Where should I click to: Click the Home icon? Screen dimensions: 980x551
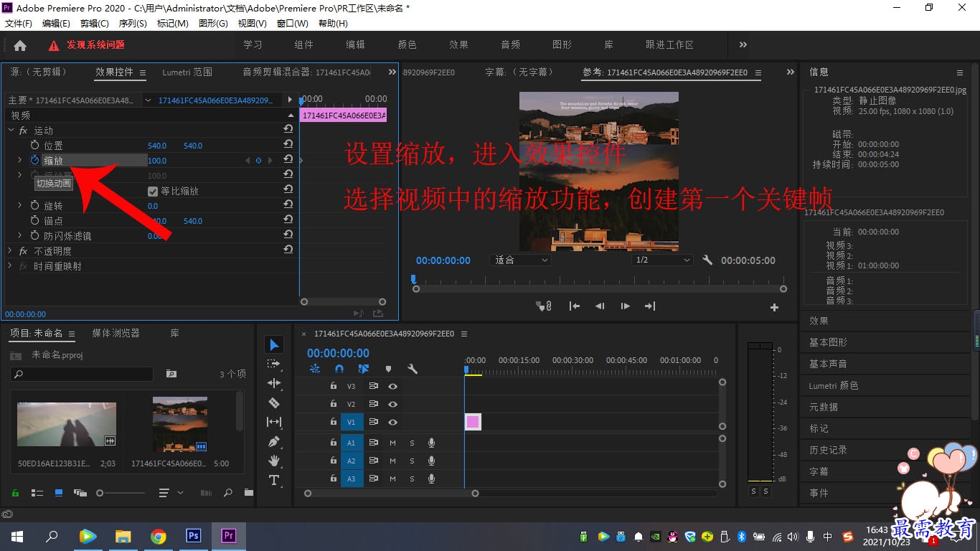coord(20,45)
